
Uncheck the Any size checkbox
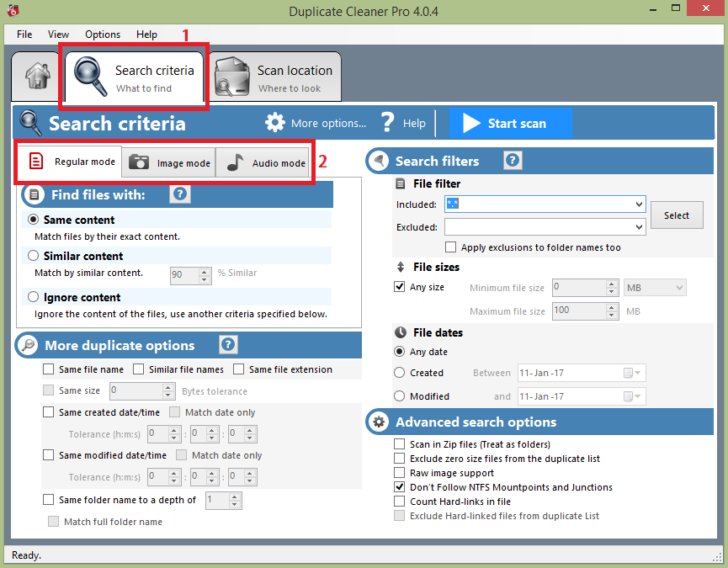coord(400,287)
